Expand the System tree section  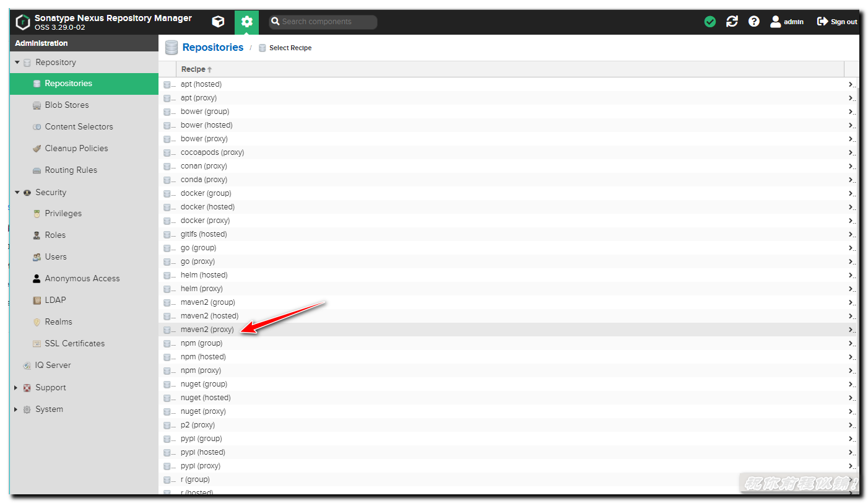(17, 409)
